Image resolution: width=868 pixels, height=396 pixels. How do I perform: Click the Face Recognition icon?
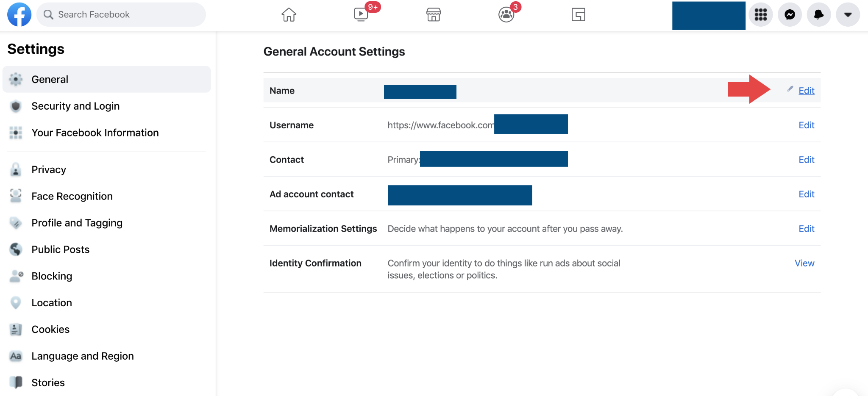(16, 196)
